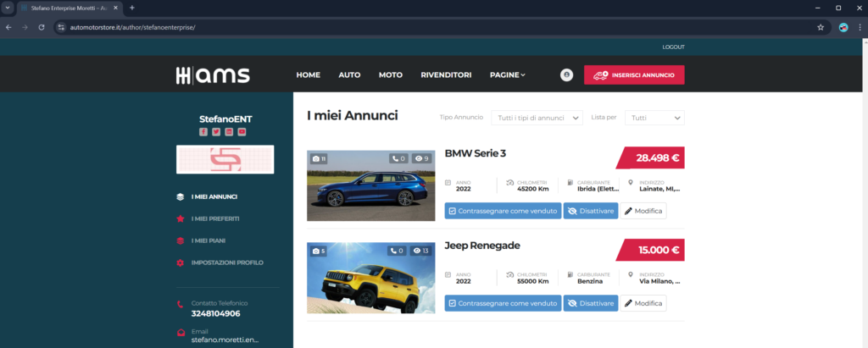Open the Jeep Renegade title link
868x348 pixels.
click(482, 246)
